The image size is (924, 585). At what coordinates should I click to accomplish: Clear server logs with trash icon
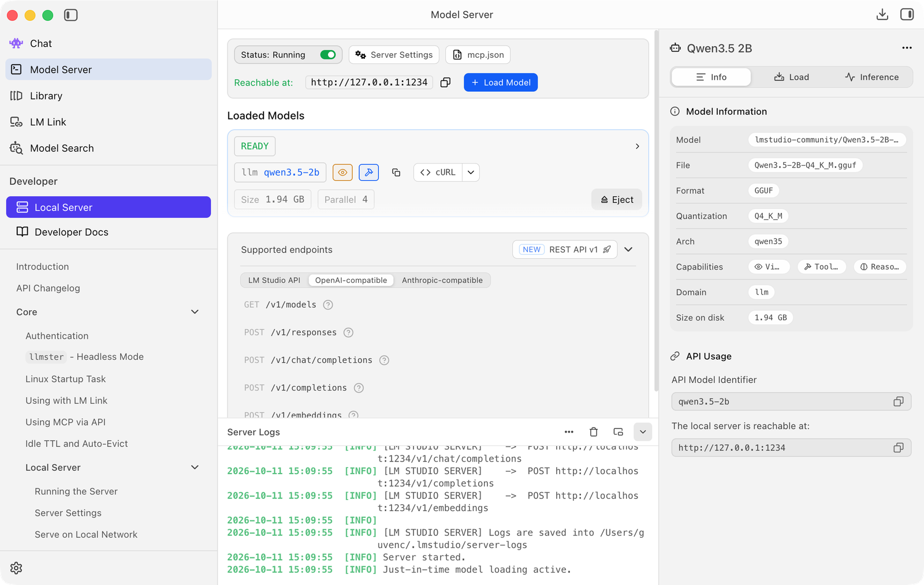click(593, 432)
